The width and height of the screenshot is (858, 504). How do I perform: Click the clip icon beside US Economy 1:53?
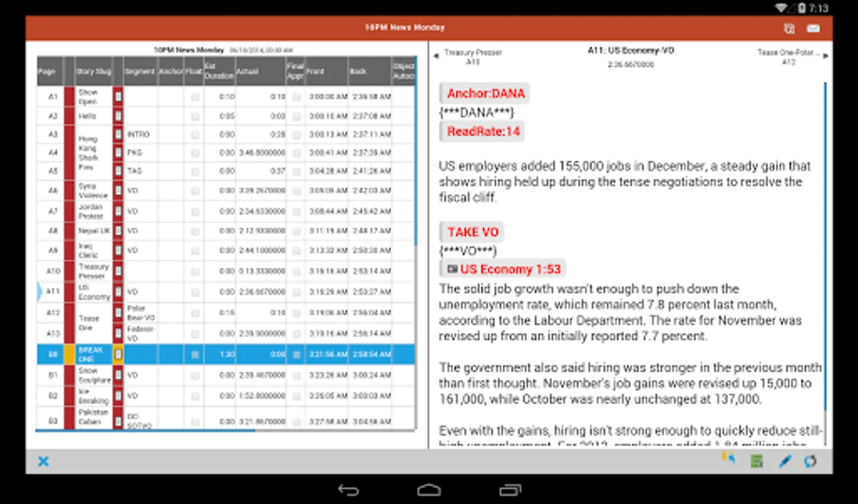tap(452, 269)
